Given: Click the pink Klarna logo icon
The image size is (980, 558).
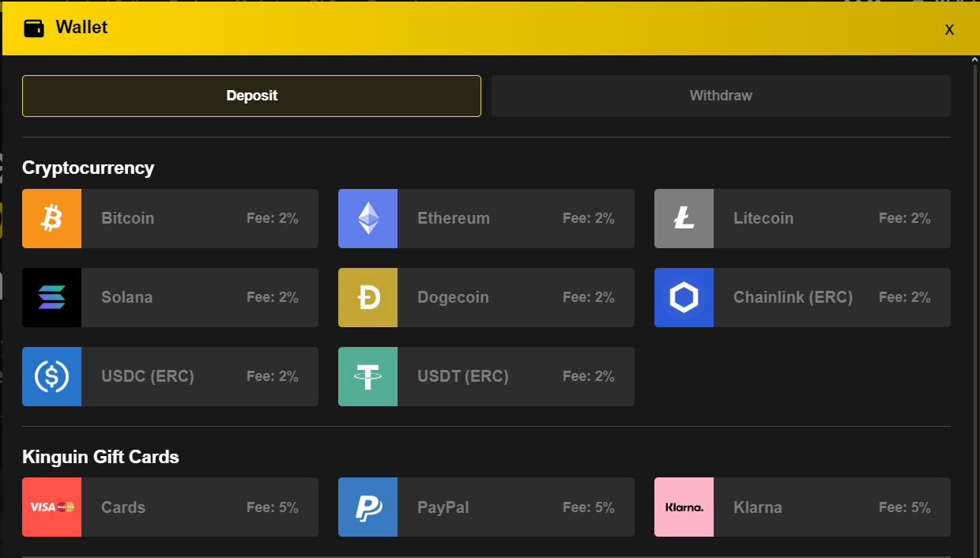Looking at the screenshot, I should point(684,507).
